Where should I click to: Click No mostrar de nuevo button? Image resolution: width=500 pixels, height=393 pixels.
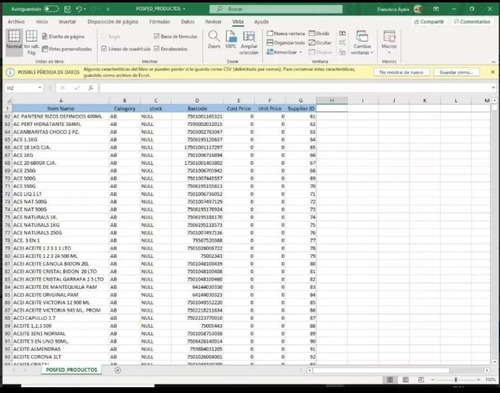[401, 72]
